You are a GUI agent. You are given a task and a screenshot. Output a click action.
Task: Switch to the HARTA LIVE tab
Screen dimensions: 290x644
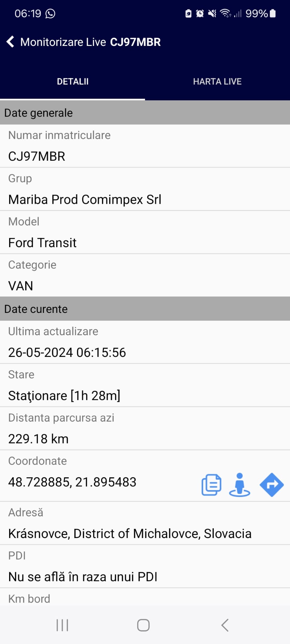click(217, 81)
